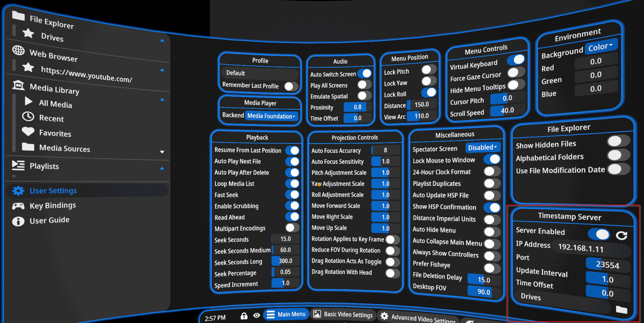This screenshot has width=644, height=323.
Task: Enable Show Hidden Files in File Explorer panel
Action: [x=618, y=141]
